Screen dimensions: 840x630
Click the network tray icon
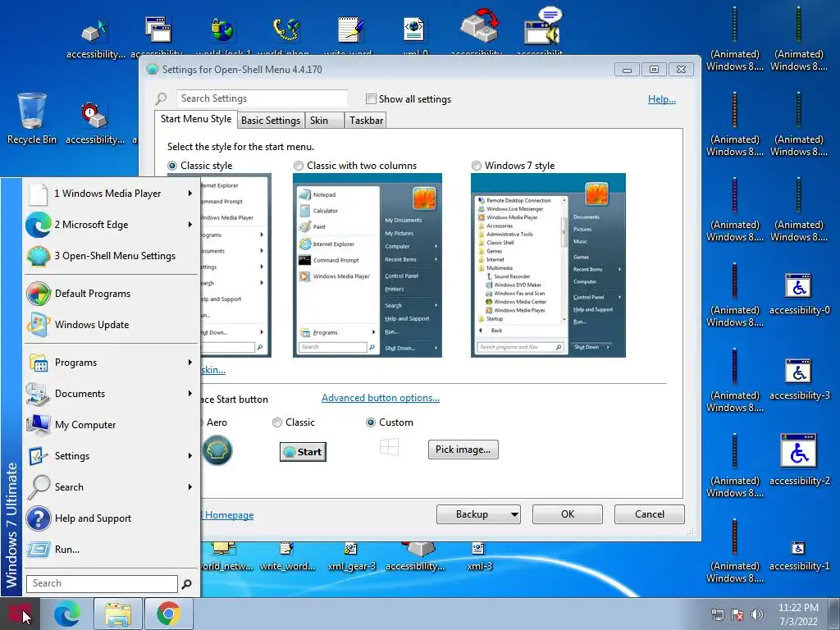point(717,614)
